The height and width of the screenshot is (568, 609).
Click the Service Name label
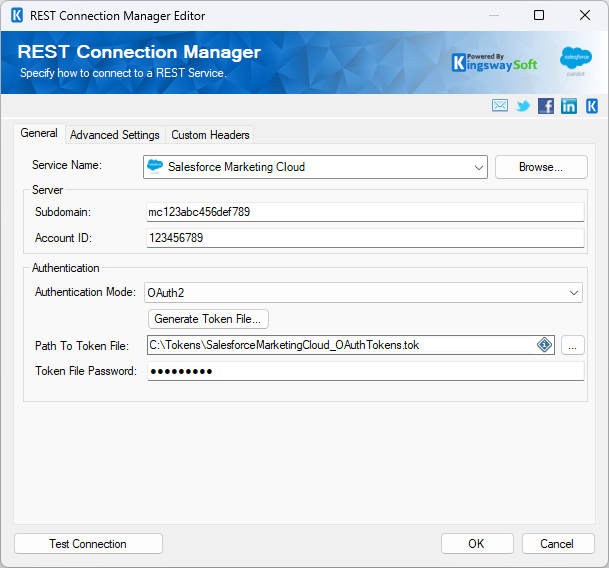67,165
